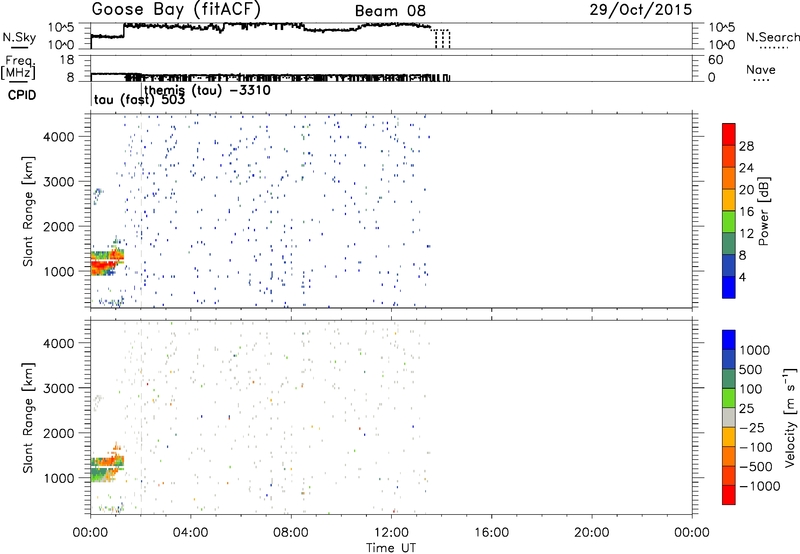The width and height of the screenshot is (800, 554).
Task: Pick the dark blue top segment of Velocity colorbar
Action: [729, 340]
